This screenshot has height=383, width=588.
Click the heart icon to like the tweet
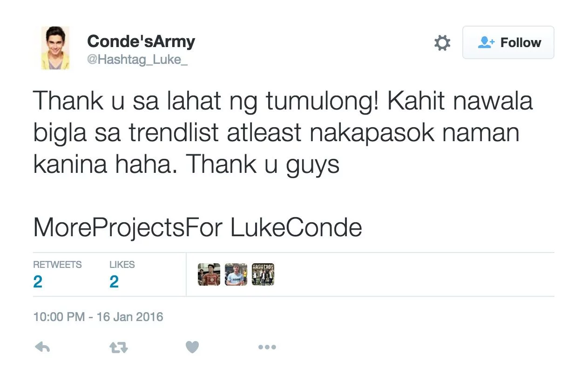click(192, 347)
